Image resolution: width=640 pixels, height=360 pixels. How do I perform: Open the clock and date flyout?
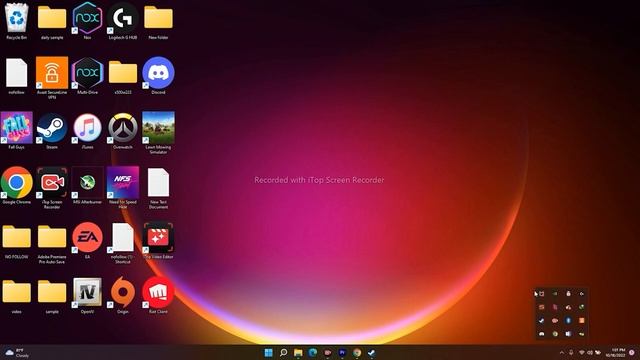[x=616, y=353]
